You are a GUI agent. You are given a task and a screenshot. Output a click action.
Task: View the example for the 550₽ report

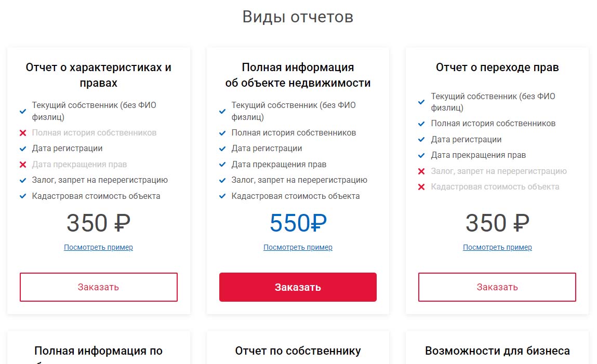point(298,248)
